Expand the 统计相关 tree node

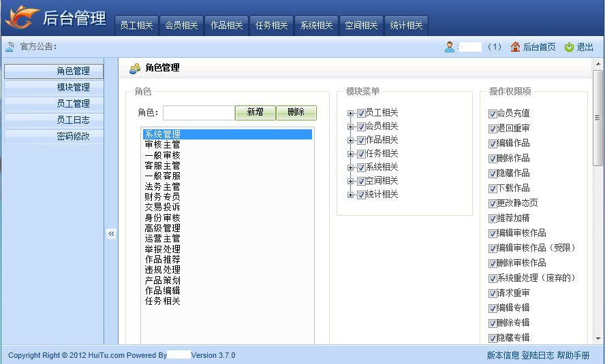point(351,195)
